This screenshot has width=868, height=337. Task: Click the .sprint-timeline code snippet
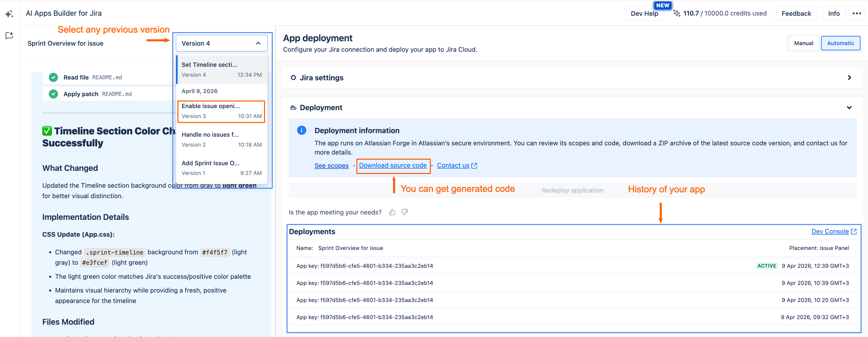point(114,252)
